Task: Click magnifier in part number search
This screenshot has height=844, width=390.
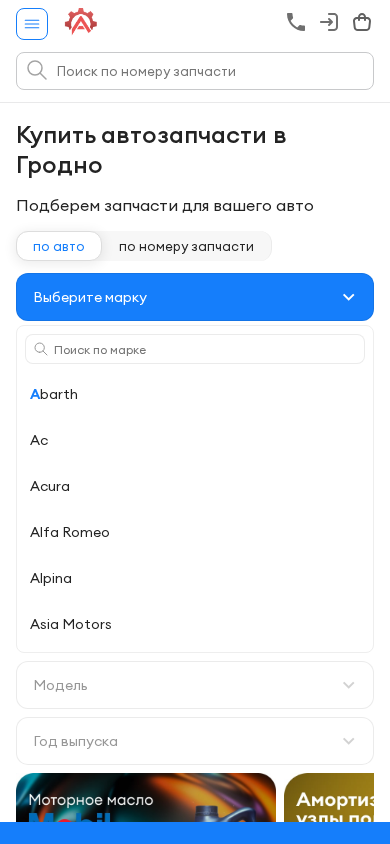Action: [x=37, y=71]
